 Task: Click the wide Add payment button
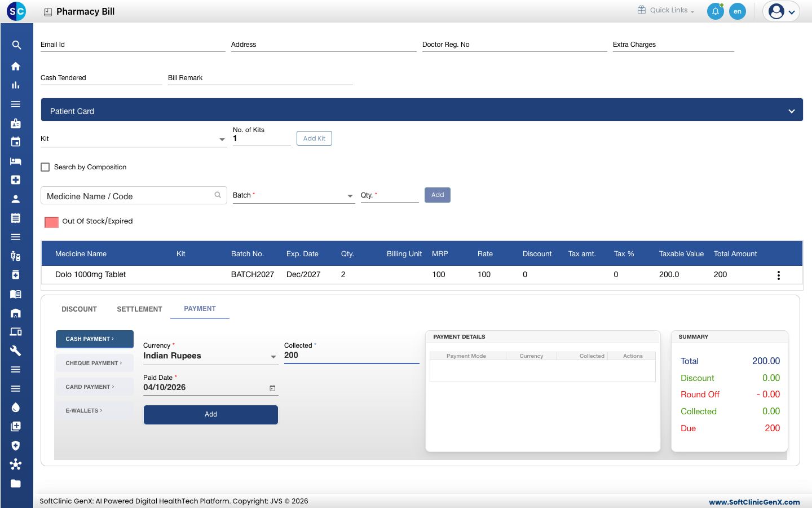click(x=211, y=414)
